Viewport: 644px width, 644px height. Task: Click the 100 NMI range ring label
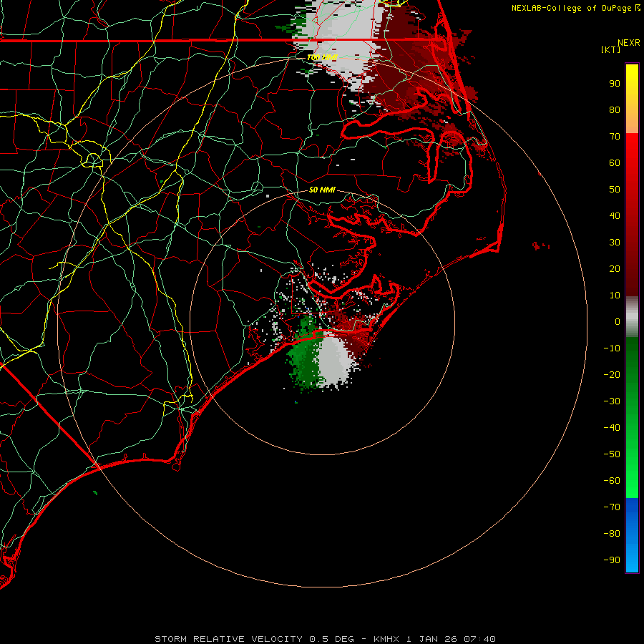(x=323, y=57)
